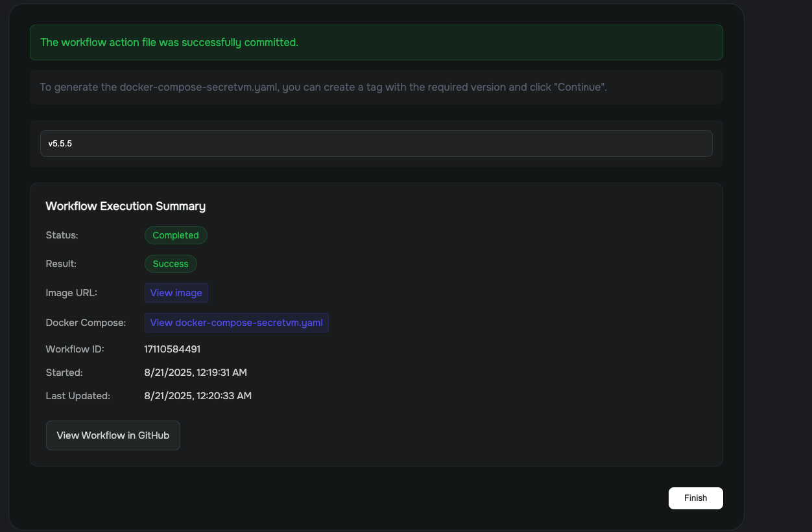The image size is (812, 532).
Task: Click the Status: label
Action: click(x=62, y=235)
